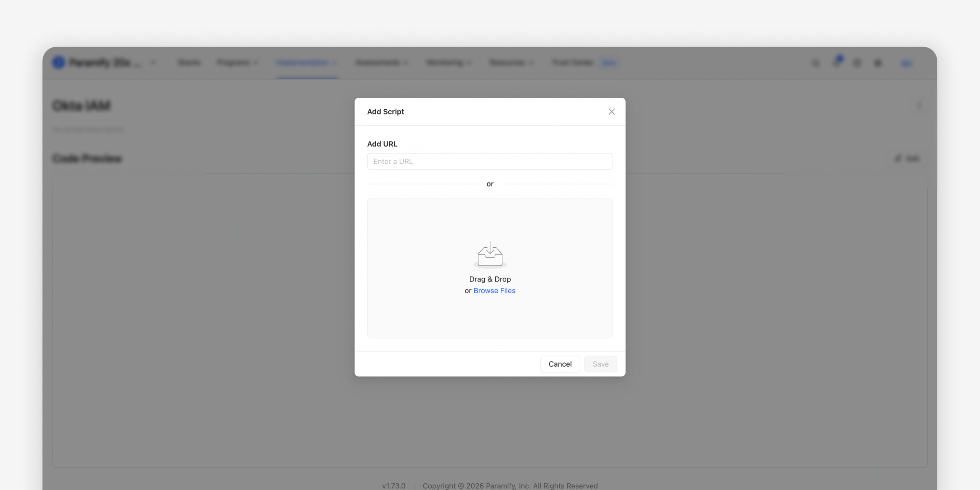Click the upload inbox icon

point(490,255)
